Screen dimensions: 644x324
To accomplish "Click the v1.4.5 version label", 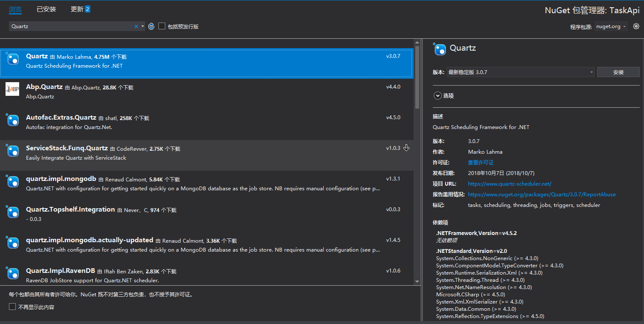I will click(x=393, y=240).
